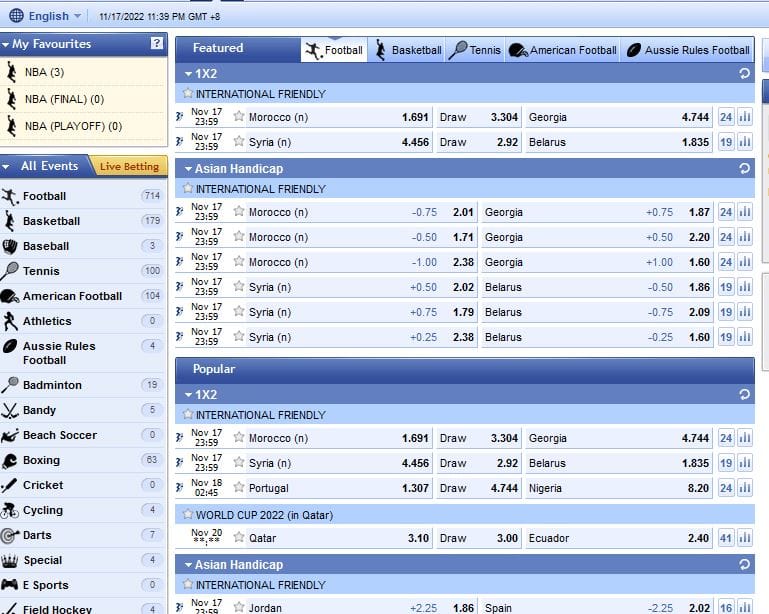Viewport: 769px width, 614px height.
Task: Switch to Live Betting tab
Action: point(129,166)
